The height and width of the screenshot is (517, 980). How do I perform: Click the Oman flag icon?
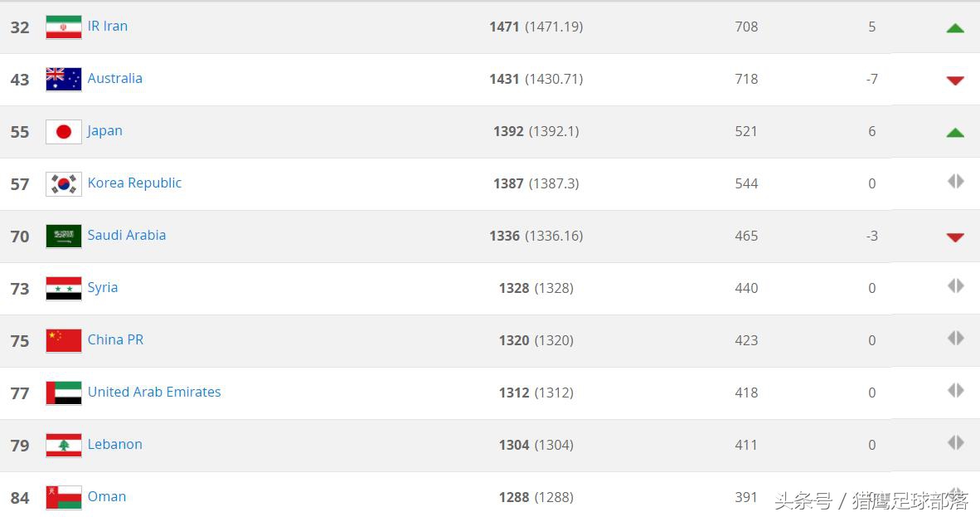(64, 498)
